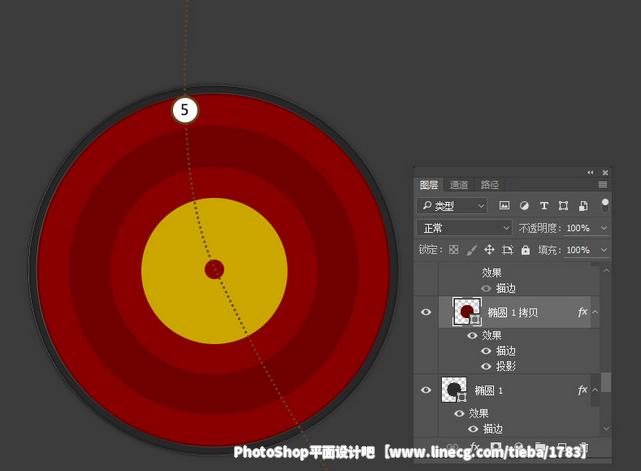This screenshot has width=642, height=471.
Task: Enable the type layer filter icon
Action: (544, 206)
